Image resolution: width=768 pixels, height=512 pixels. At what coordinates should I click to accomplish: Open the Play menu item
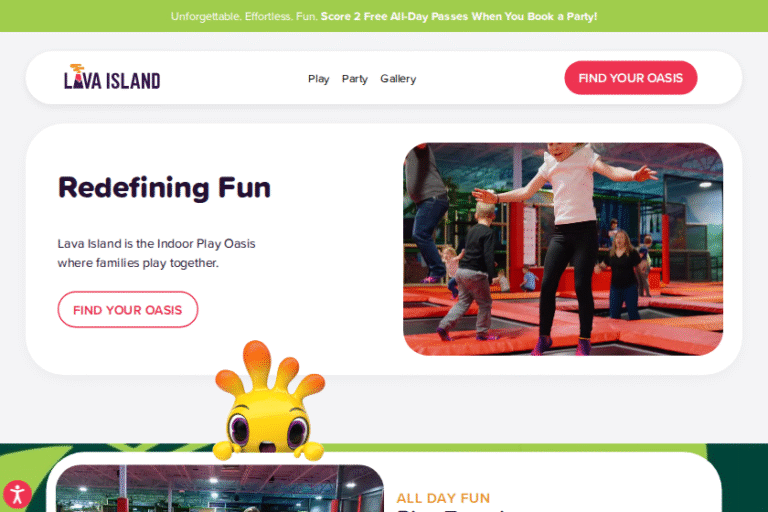pos(318,79)
